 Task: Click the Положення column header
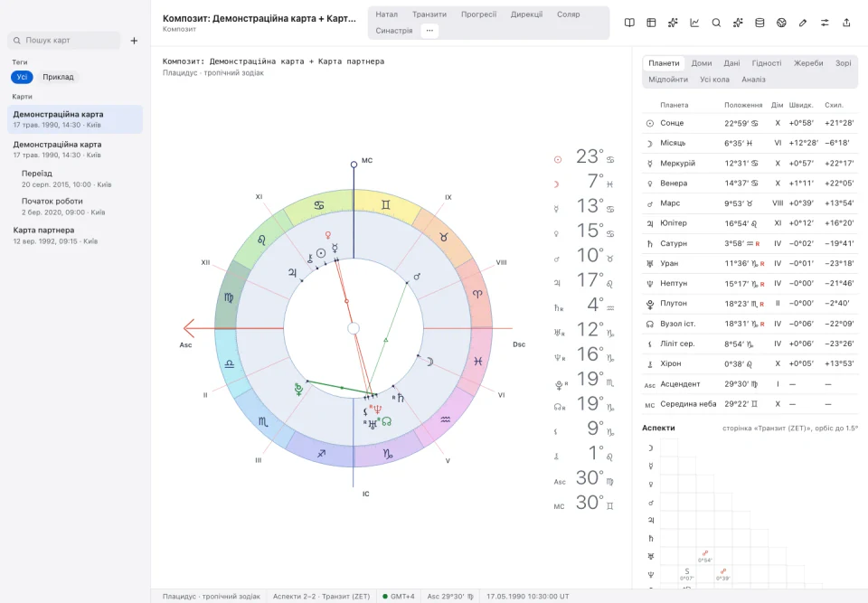pyautogui.click(x=743, y=105)
